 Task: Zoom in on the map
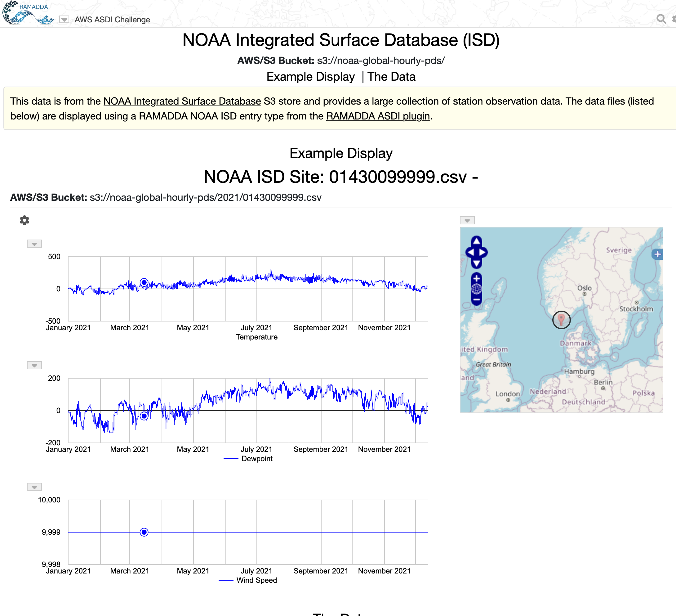click(x=477, y=278)
